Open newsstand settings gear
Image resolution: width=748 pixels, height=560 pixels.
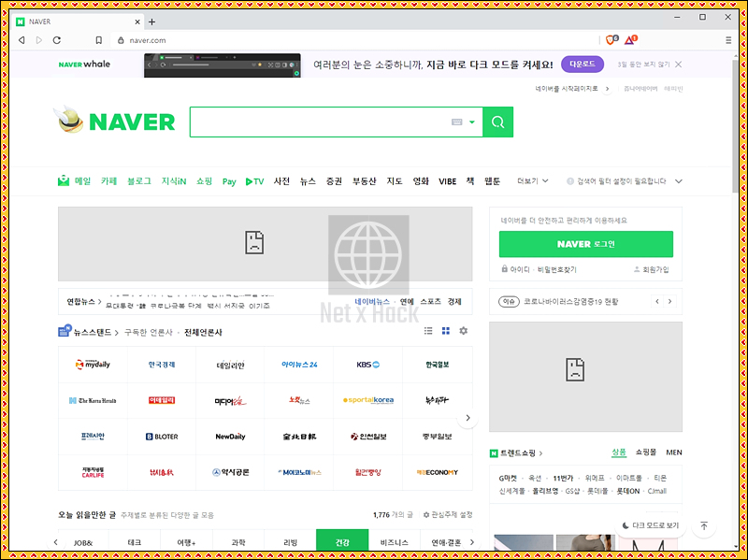(x=463, y=331)
